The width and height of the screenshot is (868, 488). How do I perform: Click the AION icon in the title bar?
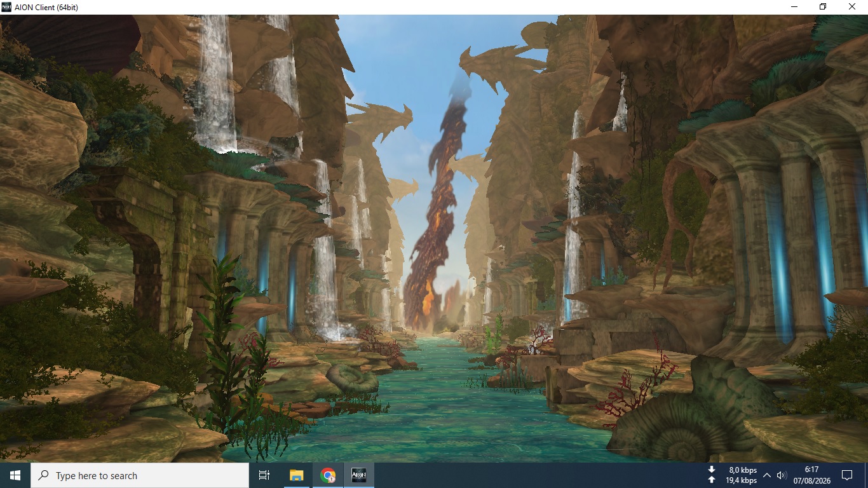coord(6,7)
